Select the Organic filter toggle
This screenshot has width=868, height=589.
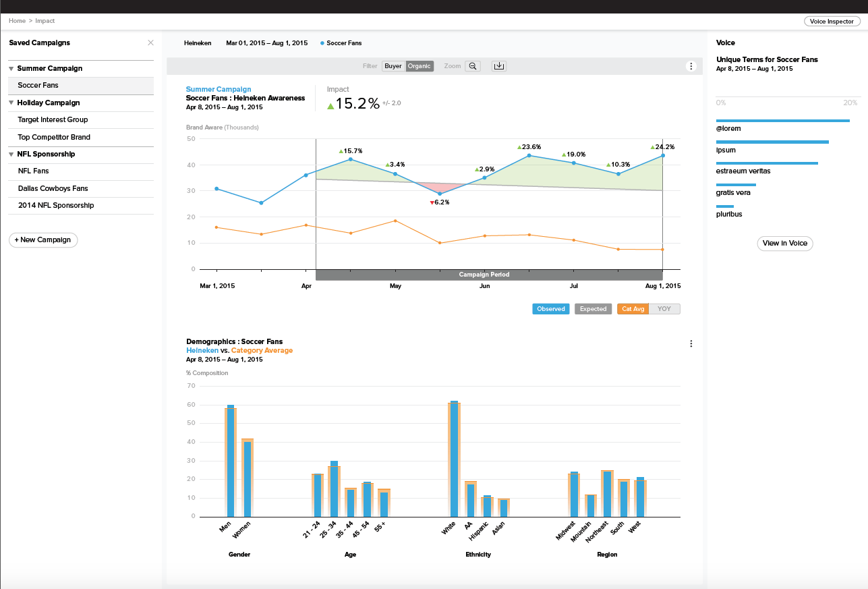(x=419, y=66)
